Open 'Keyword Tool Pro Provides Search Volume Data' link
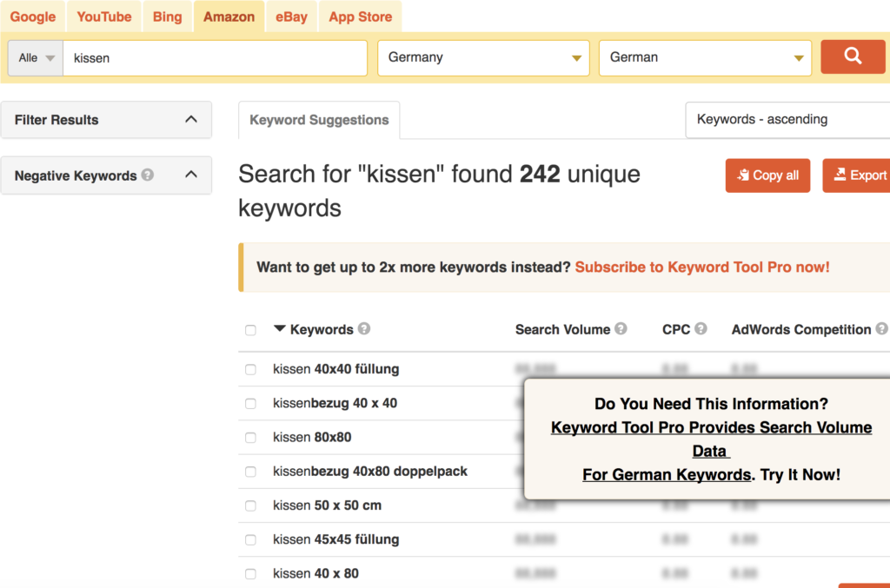Screen dimensions: 890x588 coord(711,439)
